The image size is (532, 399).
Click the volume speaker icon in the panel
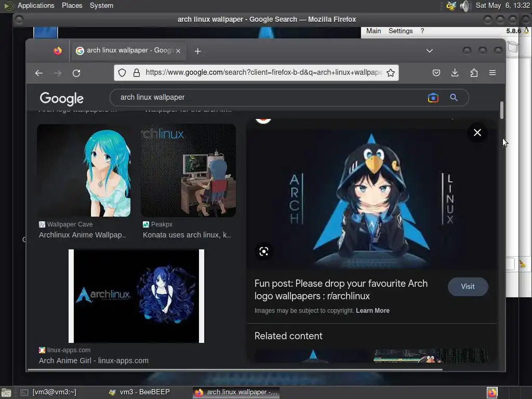(x=465, y=6)
